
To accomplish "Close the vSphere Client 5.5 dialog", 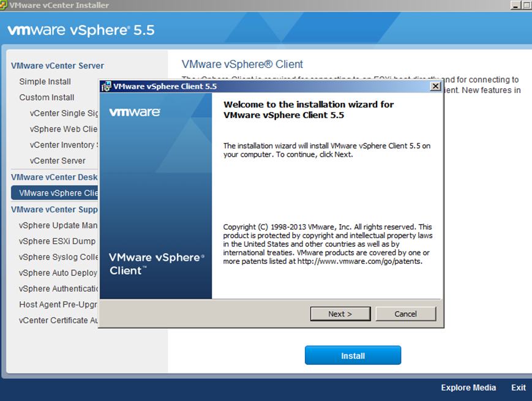I will click(435, 86).
